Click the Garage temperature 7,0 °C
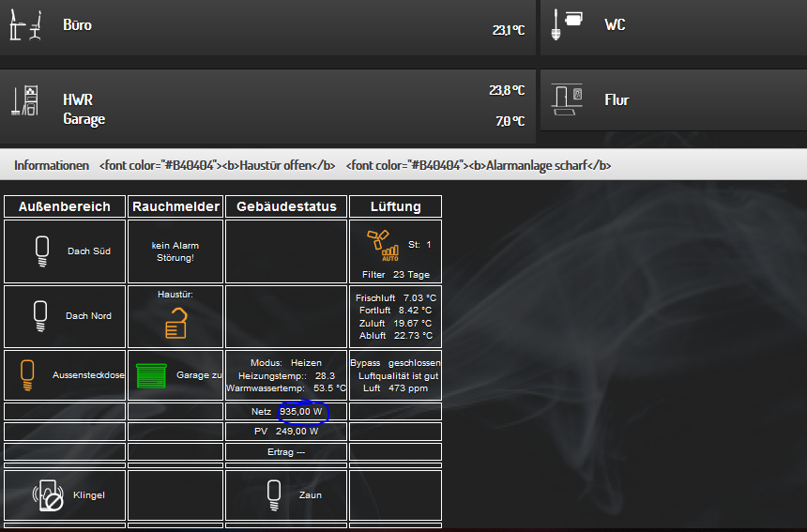The height and width of the screenshot is (532, 807). (x=510, y=121)
